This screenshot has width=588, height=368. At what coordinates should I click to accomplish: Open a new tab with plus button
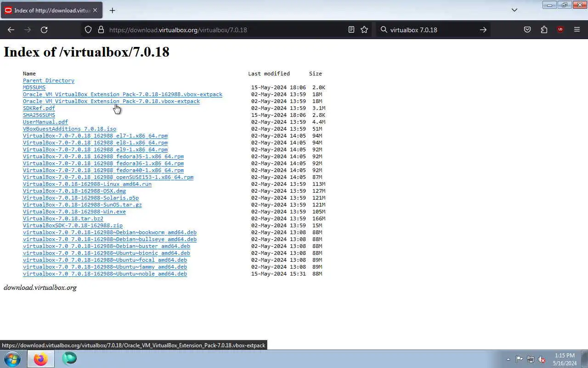point(112,10)
